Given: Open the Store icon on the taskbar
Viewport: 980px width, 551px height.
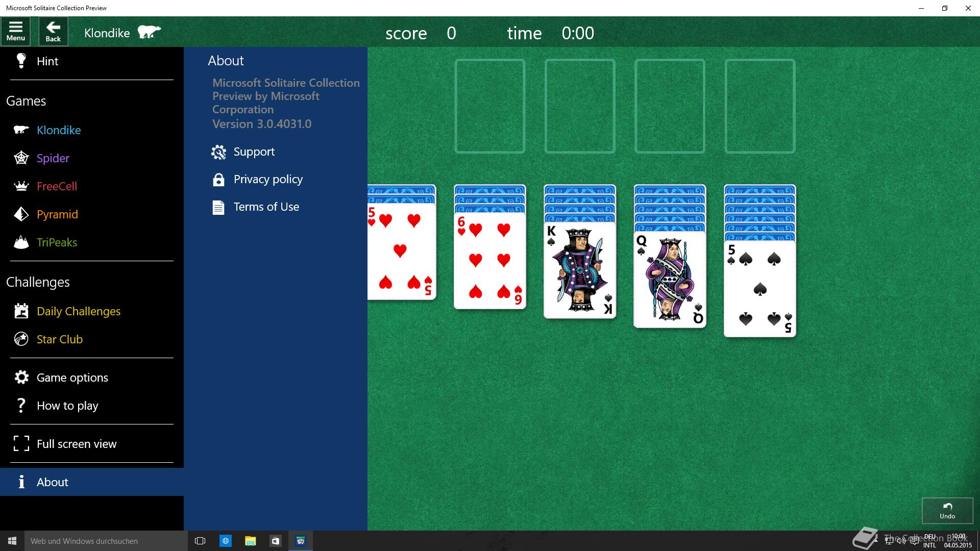Looking at the screenshot, I should click(x=275, y=541).
